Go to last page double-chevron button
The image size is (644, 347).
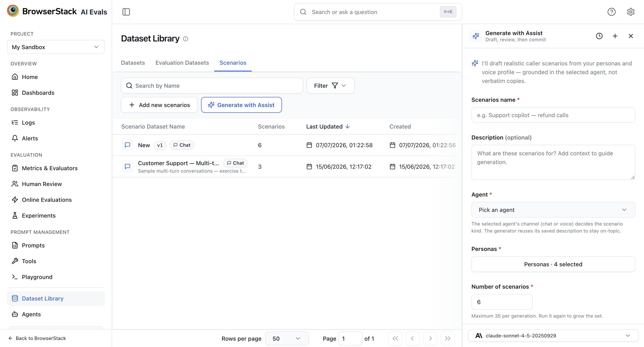click(x=448, y=338)
